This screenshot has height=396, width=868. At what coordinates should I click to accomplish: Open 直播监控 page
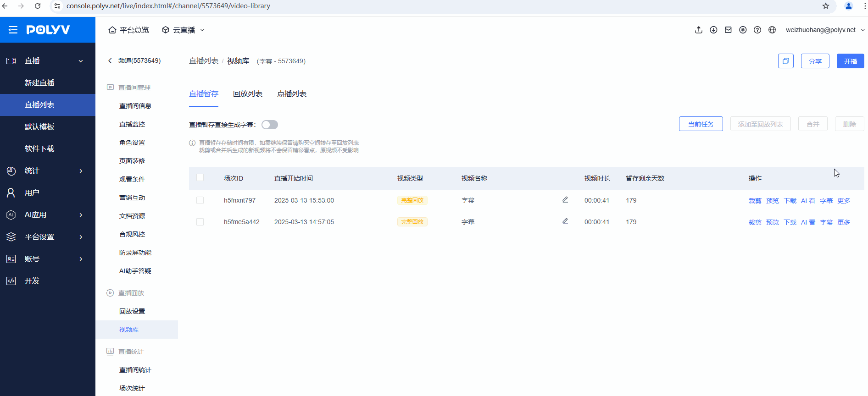132,124
